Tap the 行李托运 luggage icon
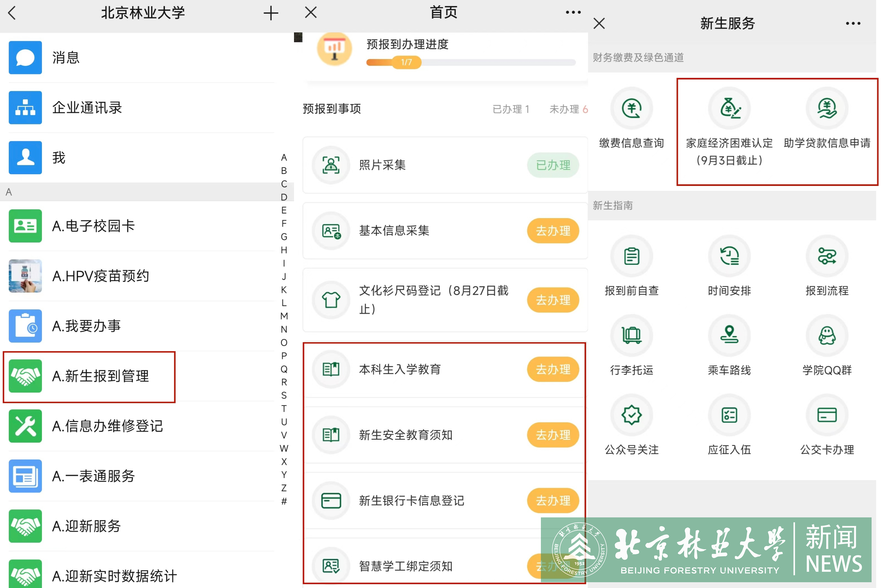 632,335
